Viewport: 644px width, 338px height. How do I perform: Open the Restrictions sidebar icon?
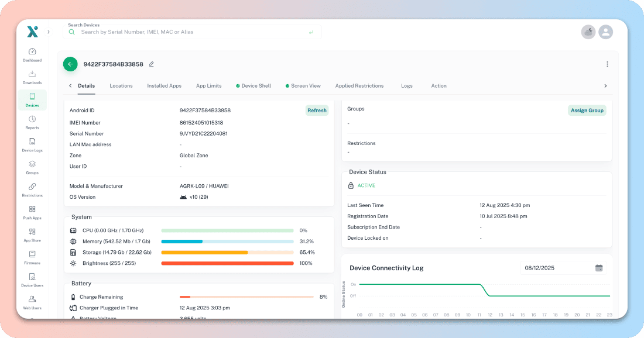tap(32, 187)
